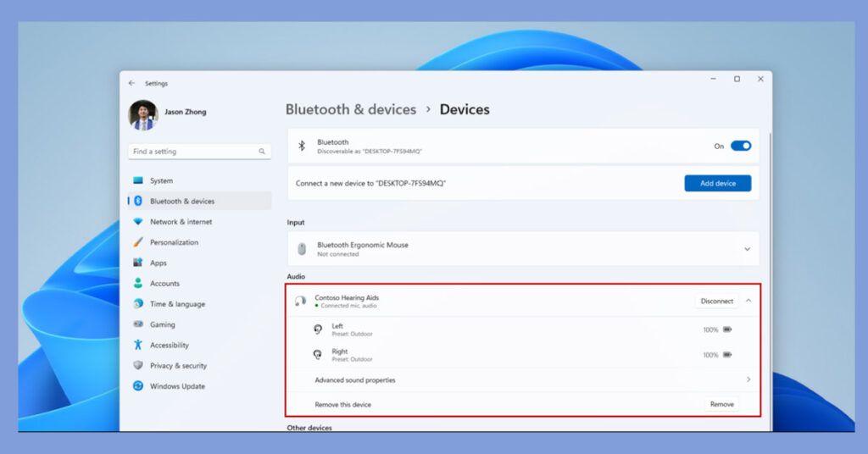Click the Apps sidebar icon
This screenshot has width=868, height=454.
[x=138, y=263]
